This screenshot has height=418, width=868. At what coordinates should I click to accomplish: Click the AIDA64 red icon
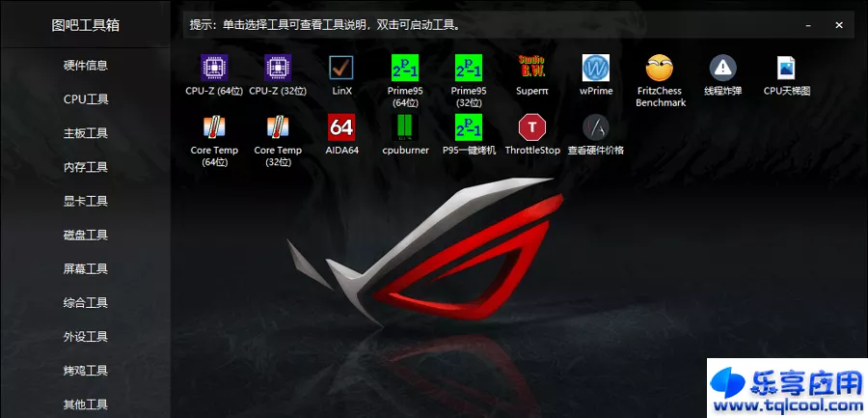tap(341, 127)
